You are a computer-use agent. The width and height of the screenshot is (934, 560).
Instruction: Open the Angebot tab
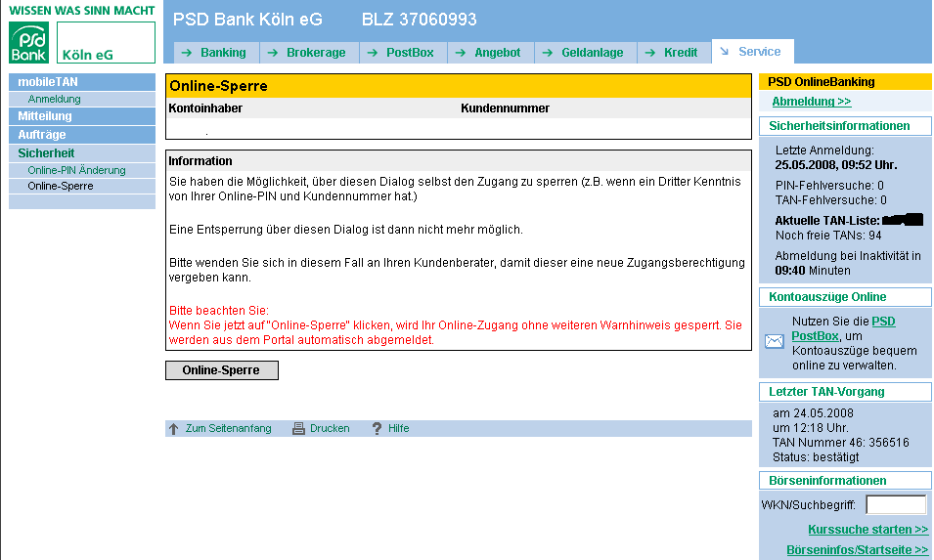pyautogui.click(x=491, y=53)
